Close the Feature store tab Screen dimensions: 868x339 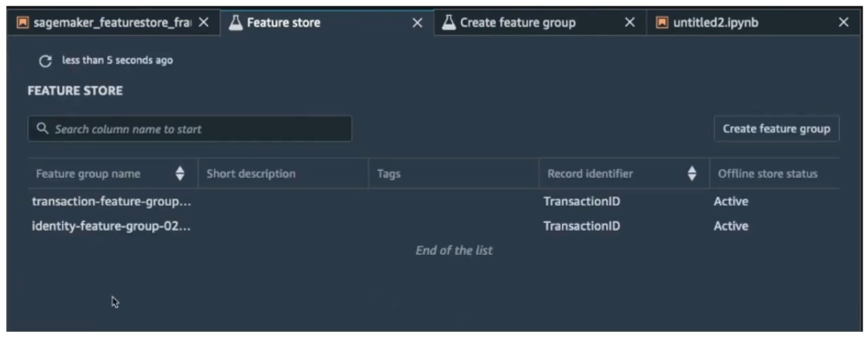coord(418,23)
